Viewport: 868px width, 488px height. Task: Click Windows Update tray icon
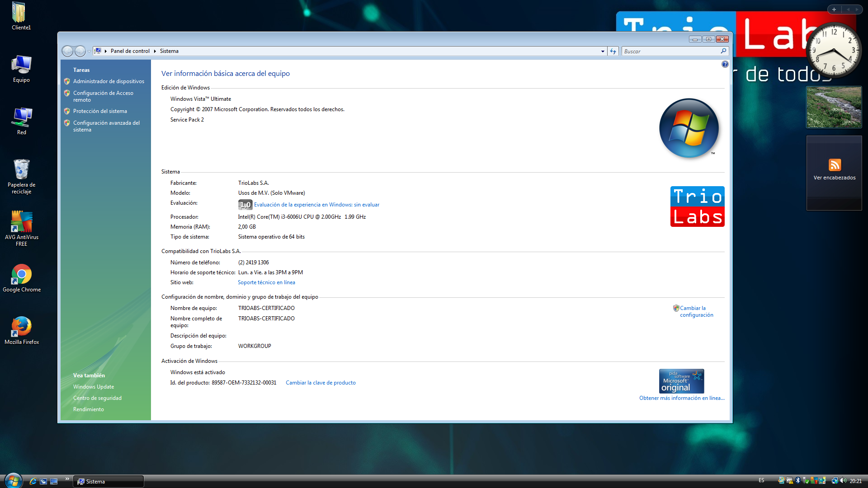coord(782,480)
